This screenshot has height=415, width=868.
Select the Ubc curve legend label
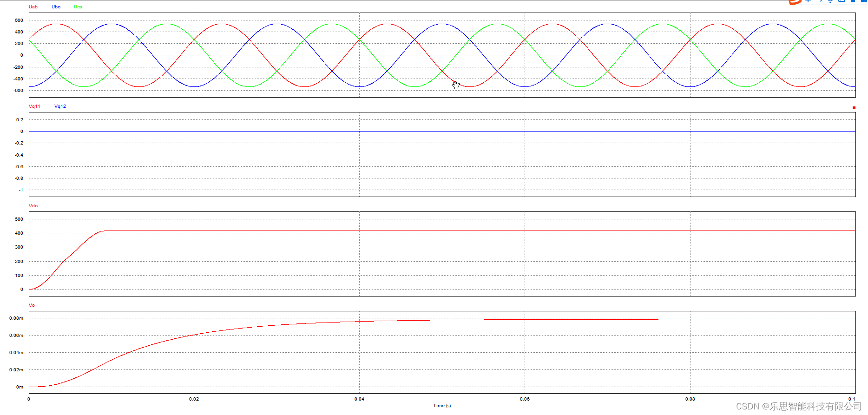[56, 7]
